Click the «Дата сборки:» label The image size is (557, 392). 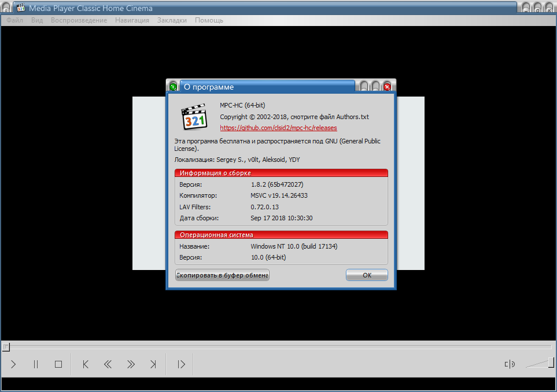coord(199,218)
